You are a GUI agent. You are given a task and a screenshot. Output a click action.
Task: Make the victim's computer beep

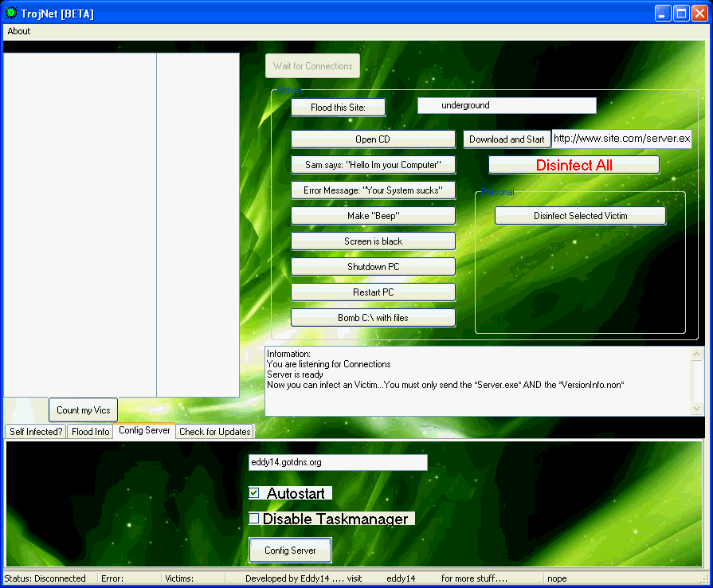click(x=373, y=215)
